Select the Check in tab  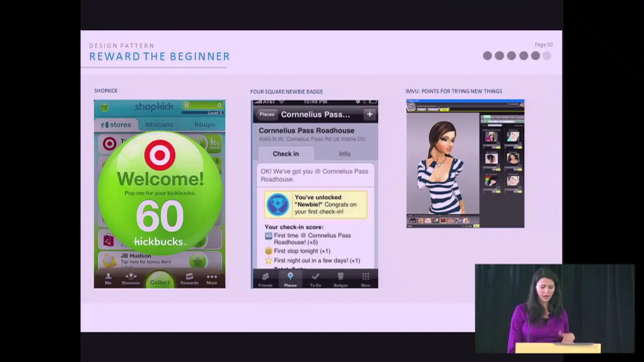pos(286,154)
